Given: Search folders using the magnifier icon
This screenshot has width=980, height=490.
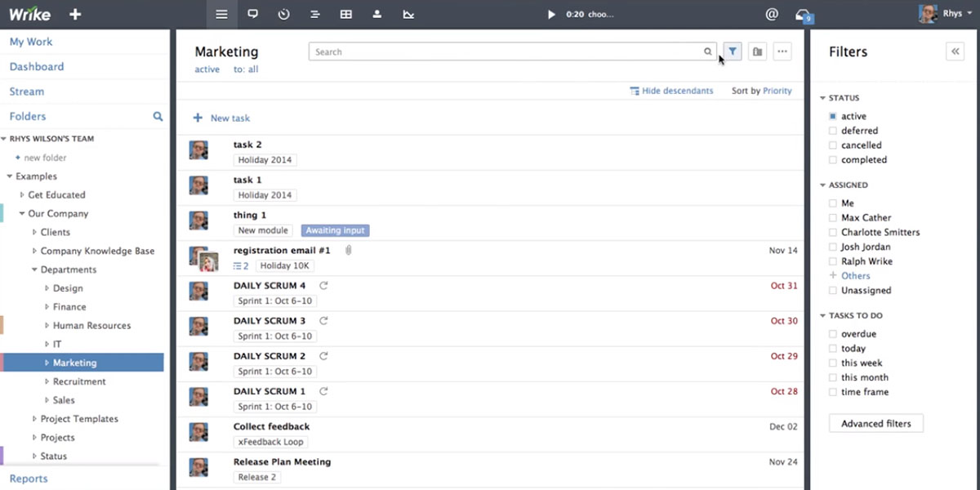Looking at the screenshot, I should coord(158,117).
